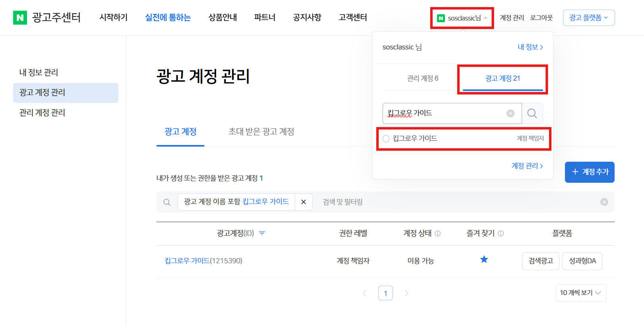Click 계정 관리 in top header
Viewport: 644px width, 325px height.
click(x=512, y=17)
